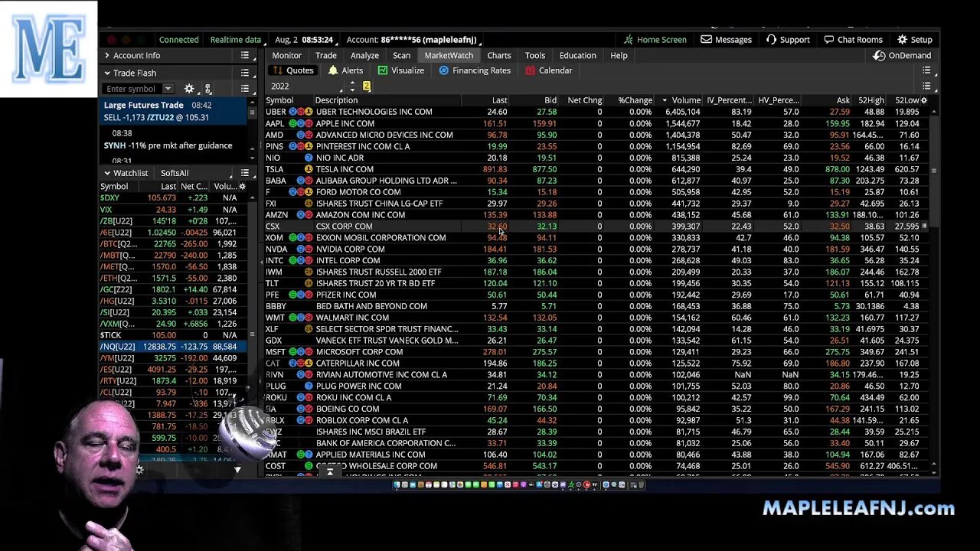Select the CSX CORP COM row
980x551 pixels.
pos(597,227)
